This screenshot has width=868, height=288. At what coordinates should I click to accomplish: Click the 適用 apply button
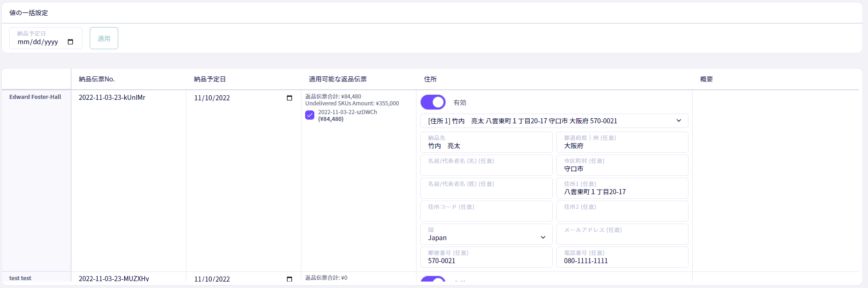click(104, 38)
